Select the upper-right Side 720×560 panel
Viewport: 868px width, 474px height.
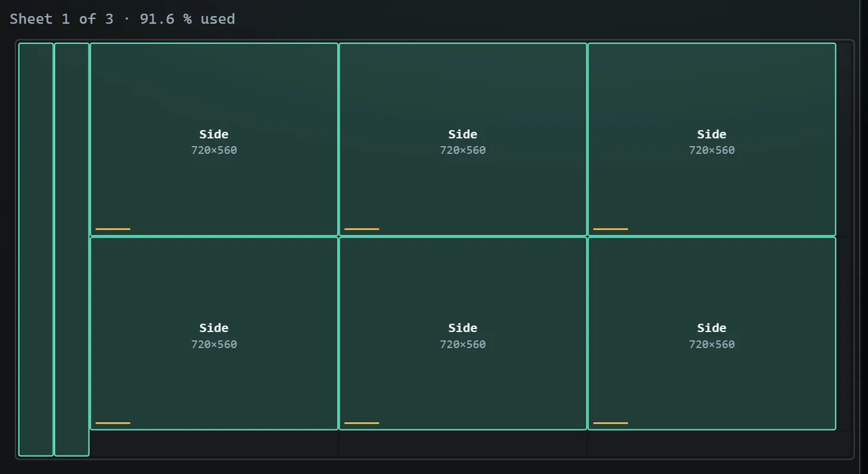pyautogui.click(x=711, y=140)
